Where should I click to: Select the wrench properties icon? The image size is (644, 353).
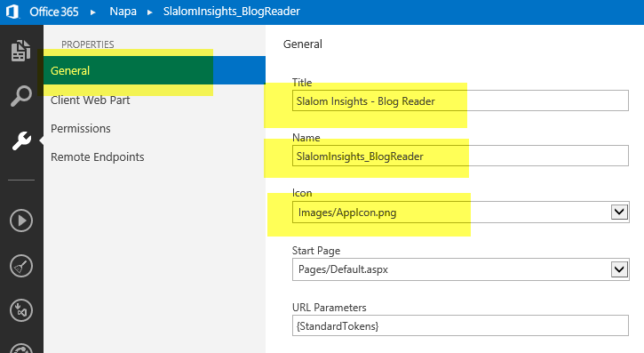pyautogui.click(x=21, y=141)
